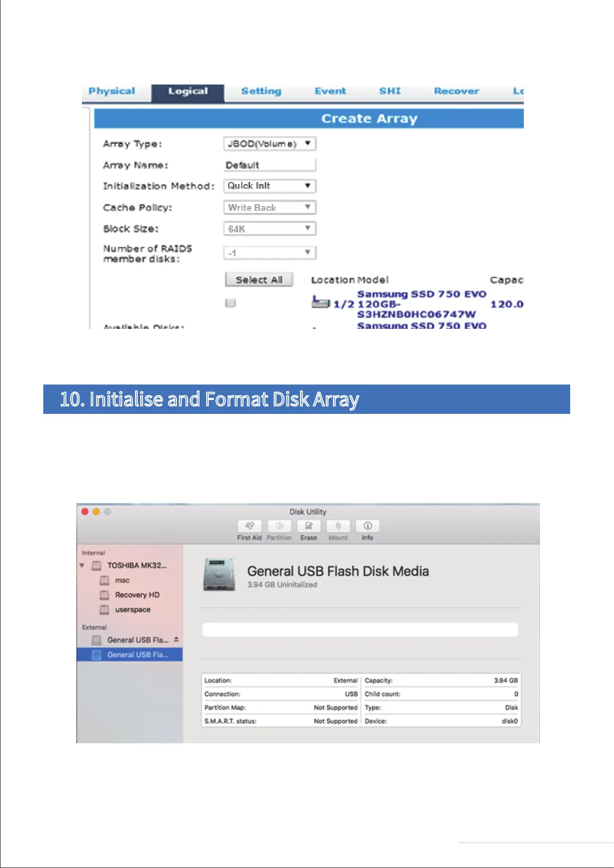Click the large hard drive icon

219,575
